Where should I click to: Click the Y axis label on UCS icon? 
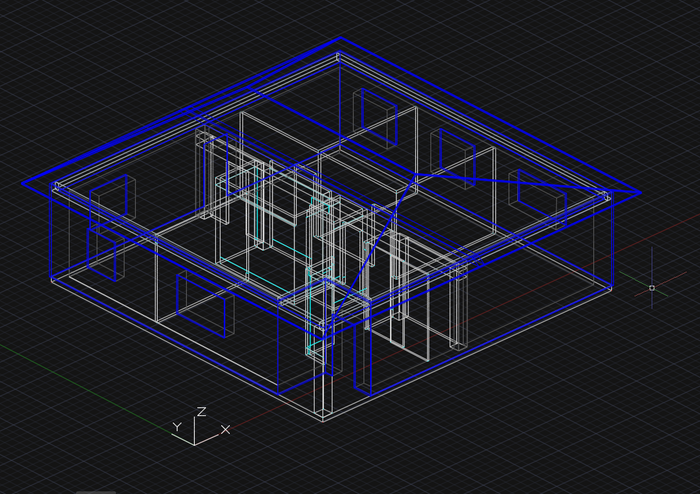pos(175,427)
